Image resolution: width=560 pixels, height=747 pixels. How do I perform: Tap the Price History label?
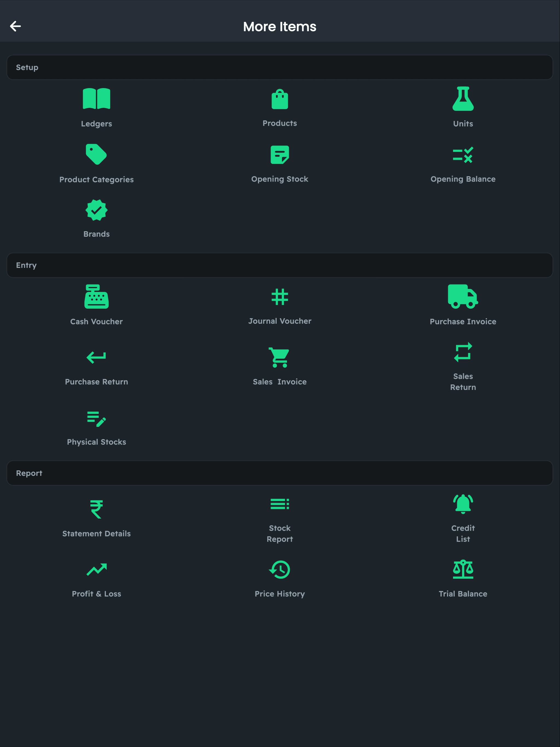(x=280, y=594)
